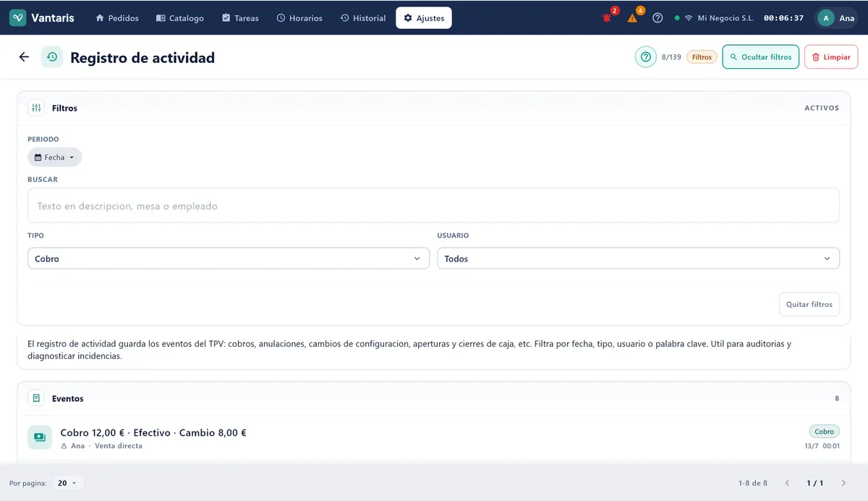Click the Quitar filtros button
Screen dimensions: 868x501
click(x=809, y=304)
